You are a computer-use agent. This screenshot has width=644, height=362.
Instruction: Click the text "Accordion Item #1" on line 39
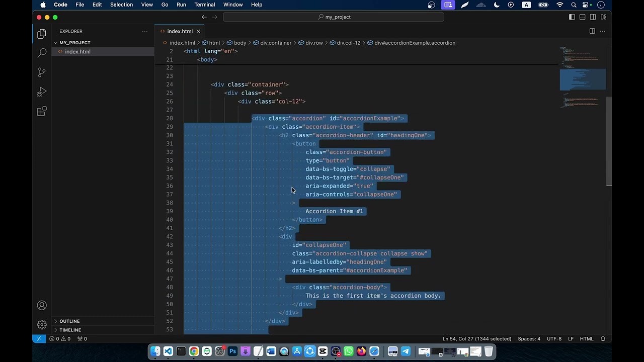click(x=334, y=211)
